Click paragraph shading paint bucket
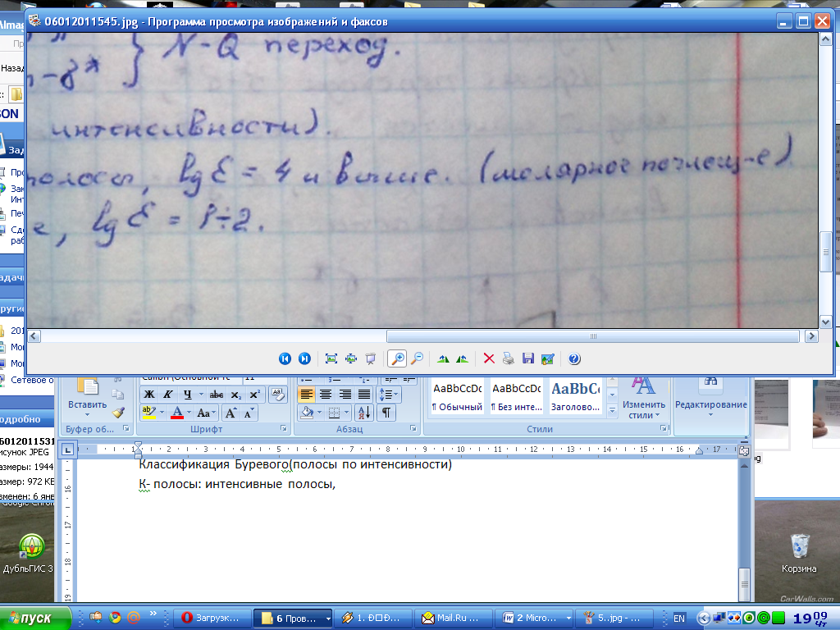Image resolution: width=840 pixels, height=630 pixels. [x=307, y=413]
